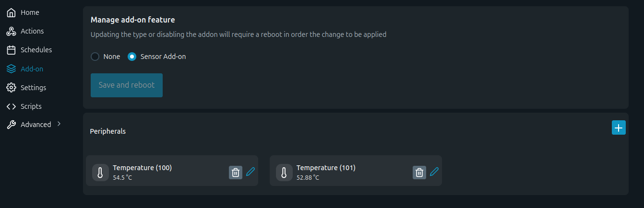Edit Temperature (101) with pencil icon

click(434, 172)
